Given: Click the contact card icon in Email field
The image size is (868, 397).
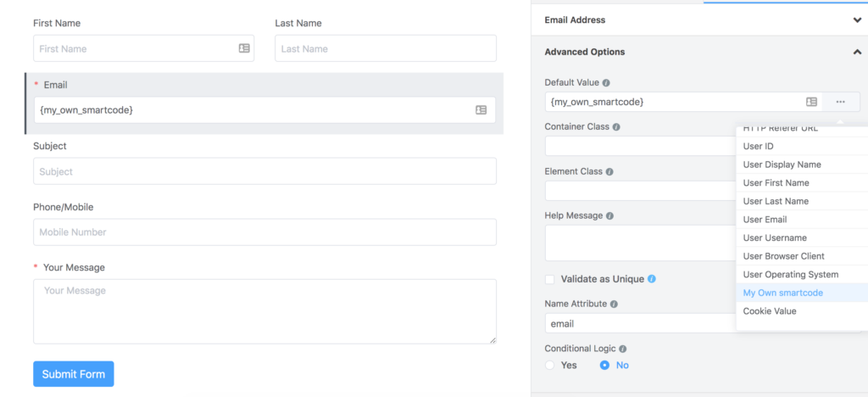Looking at the screenshot, I should coord(481,110).
